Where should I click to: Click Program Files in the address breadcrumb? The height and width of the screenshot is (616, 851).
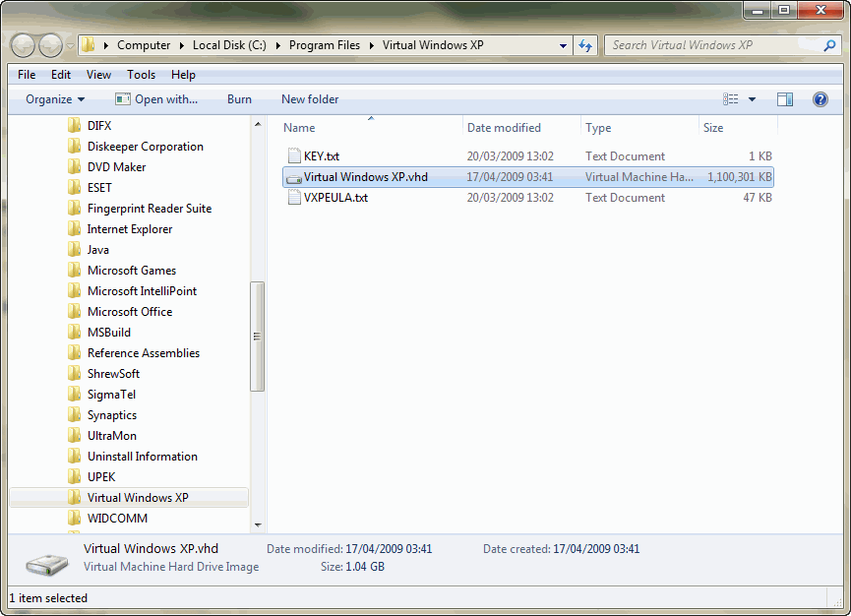325,45
